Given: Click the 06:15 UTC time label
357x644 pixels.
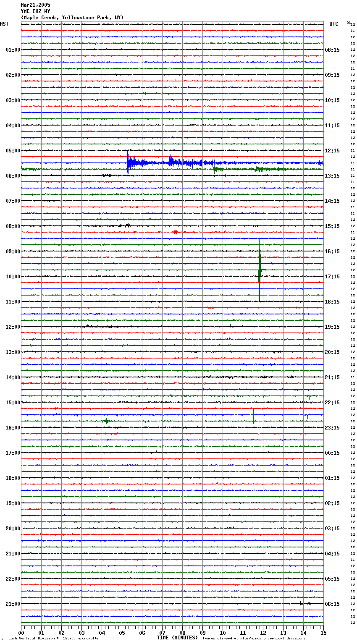Looking at the screenshot, I should pos(332,604).
